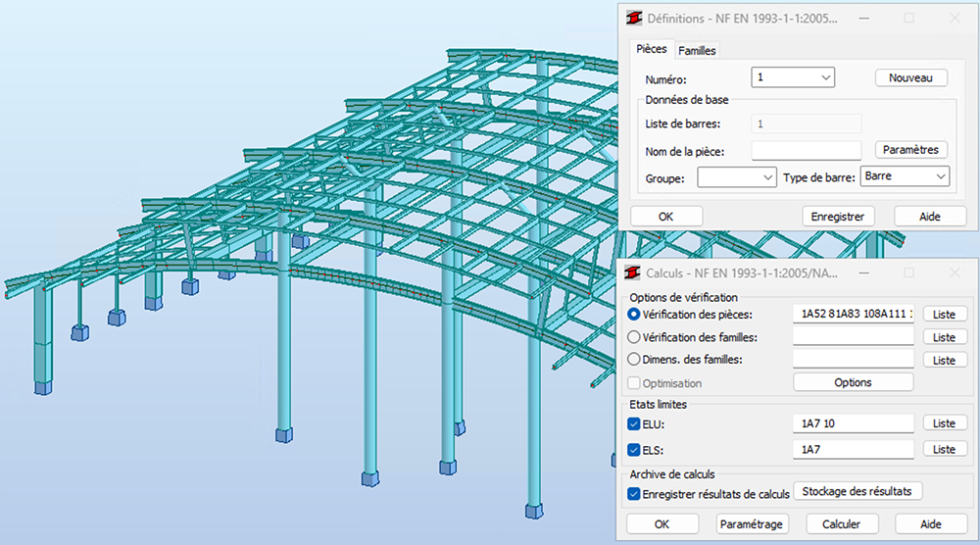Click the Nom de la pièce field

[807, 151]
